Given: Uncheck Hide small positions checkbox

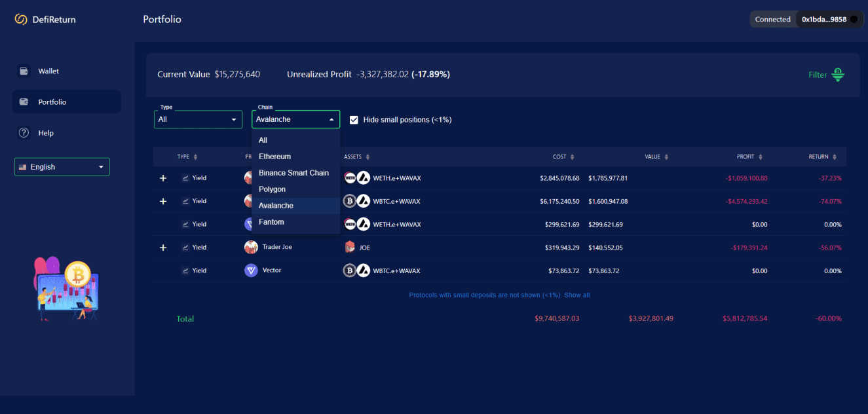Looking at the screenshot, I should 354,120.
